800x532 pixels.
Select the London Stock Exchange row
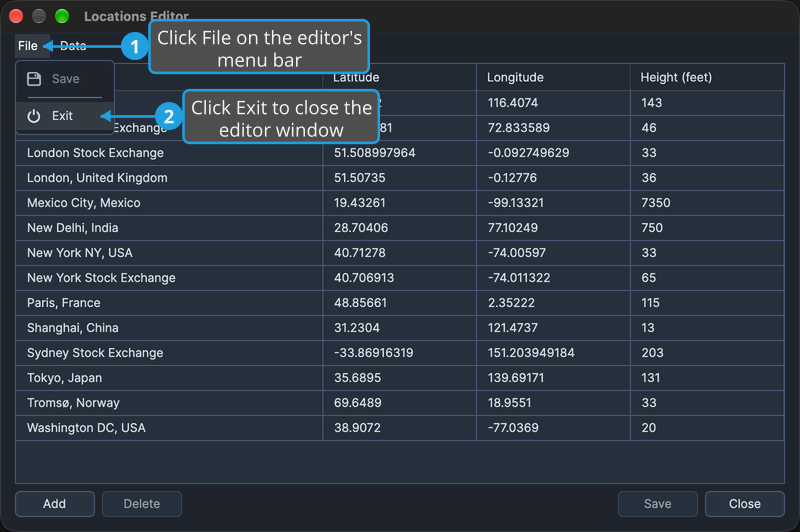(x=399, y=153)
